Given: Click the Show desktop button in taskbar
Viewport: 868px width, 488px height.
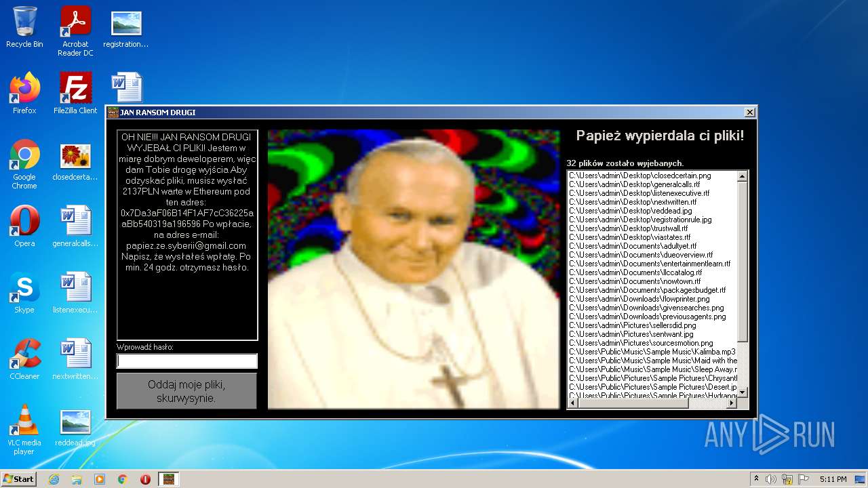Looking at the screenshot, I should (861, 479).
